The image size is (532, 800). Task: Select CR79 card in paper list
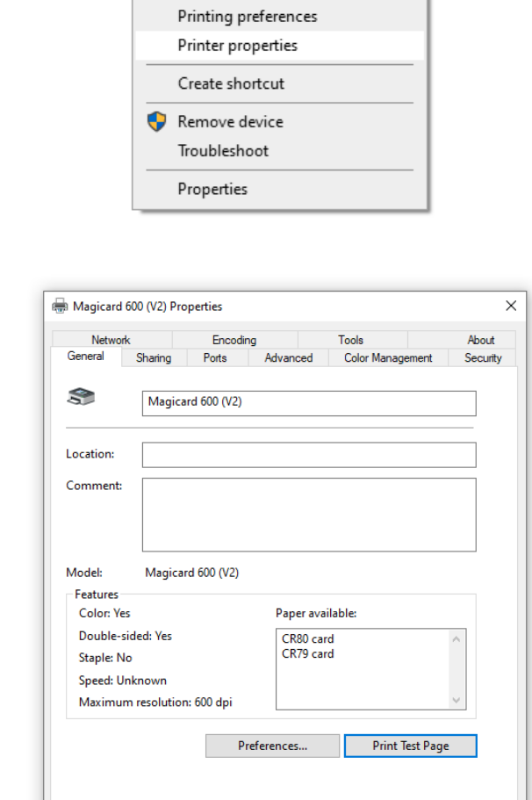(307, 653)
